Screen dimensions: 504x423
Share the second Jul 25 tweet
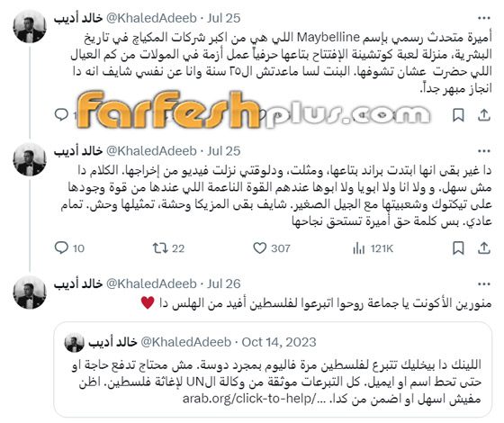pos(484,248)
